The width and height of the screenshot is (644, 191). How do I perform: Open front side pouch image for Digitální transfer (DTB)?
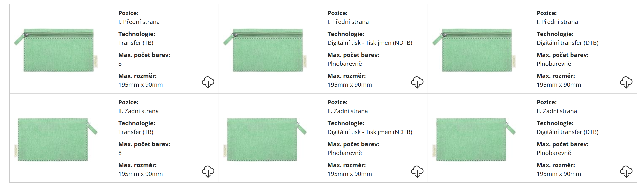[x=474, y=50]
